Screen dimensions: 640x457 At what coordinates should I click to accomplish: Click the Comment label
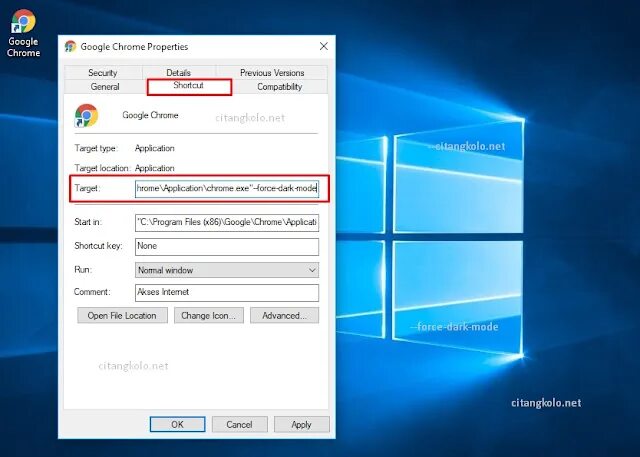coord(92,292)
